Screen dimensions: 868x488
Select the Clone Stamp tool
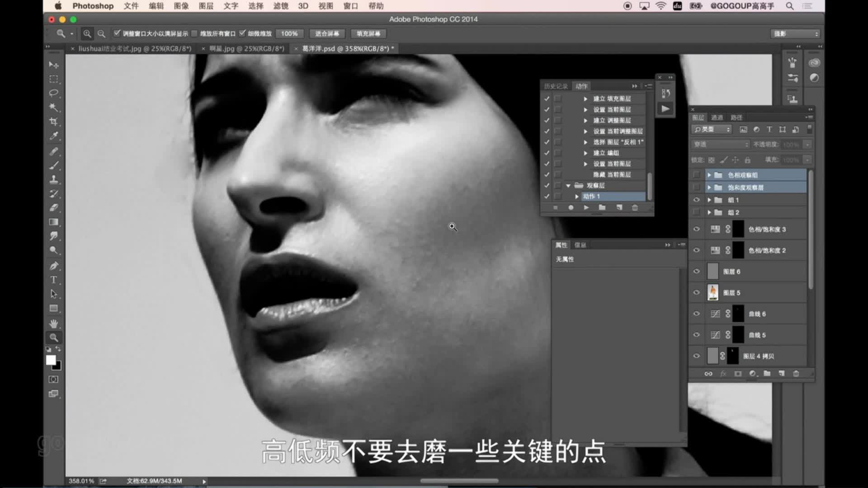[x=54, y=179]
